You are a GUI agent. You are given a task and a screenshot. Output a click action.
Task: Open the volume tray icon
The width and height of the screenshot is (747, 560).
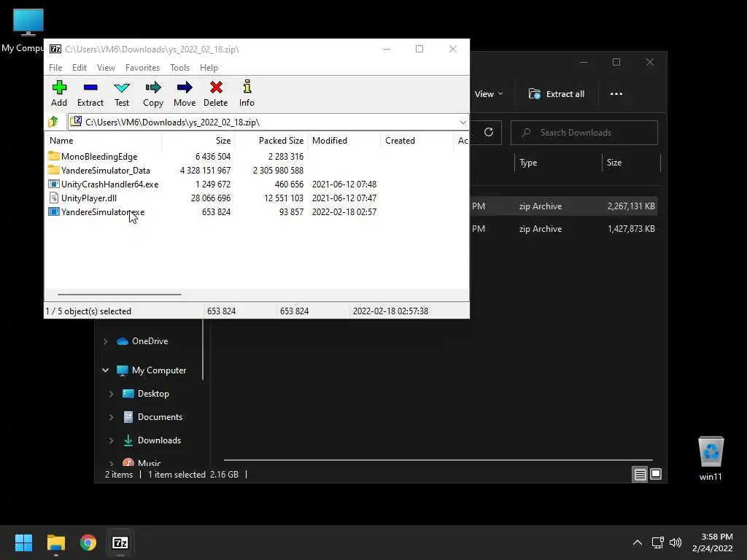(x=676, y=542)
